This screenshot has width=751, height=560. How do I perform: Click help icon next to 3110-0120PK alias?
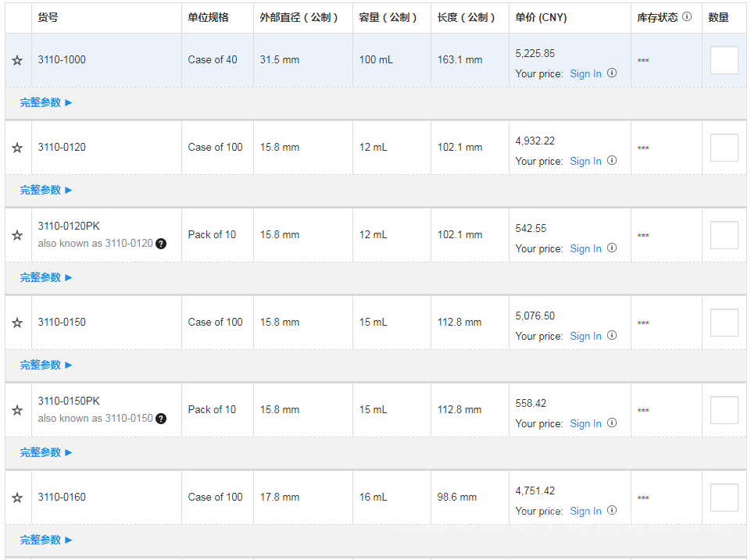[x=161, y=244]
